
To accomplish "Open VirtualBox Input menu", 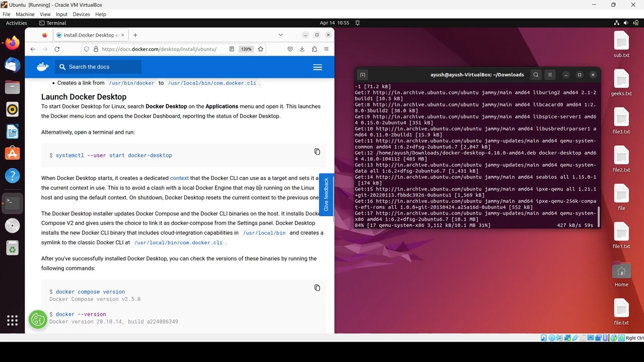I will [x=61, y=14].
